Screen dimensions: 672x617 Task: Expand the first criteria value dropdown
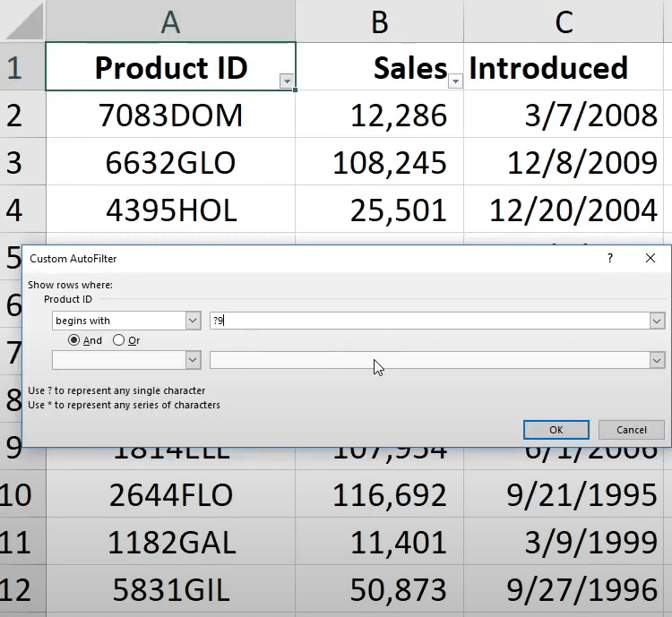coord(658,321)
